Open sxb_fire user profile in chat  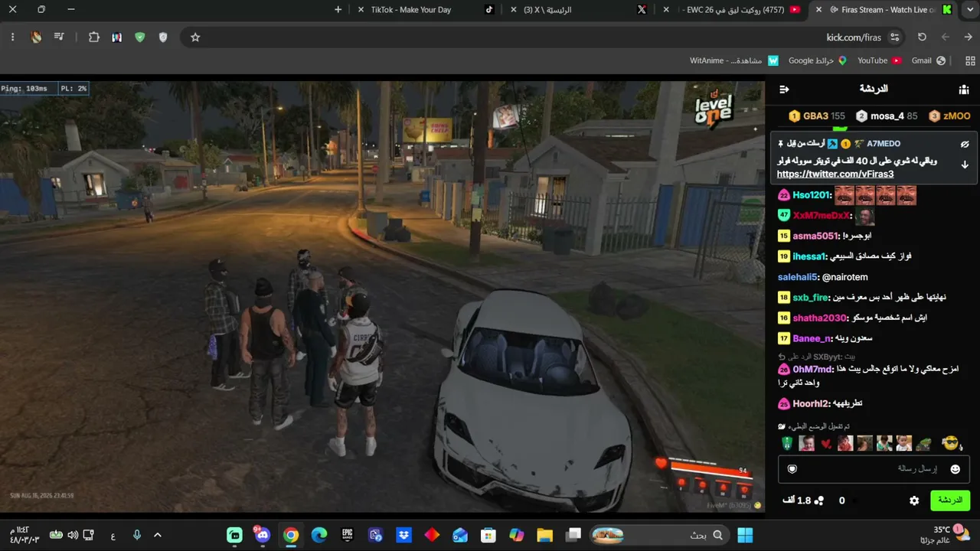click(x=811, y=297)
